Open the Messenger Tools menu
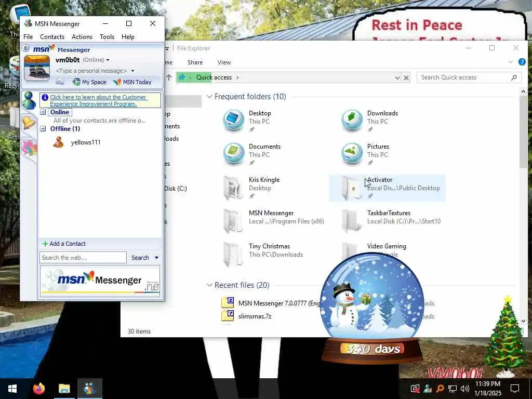532x399 pixels. (x=107, y=37)
